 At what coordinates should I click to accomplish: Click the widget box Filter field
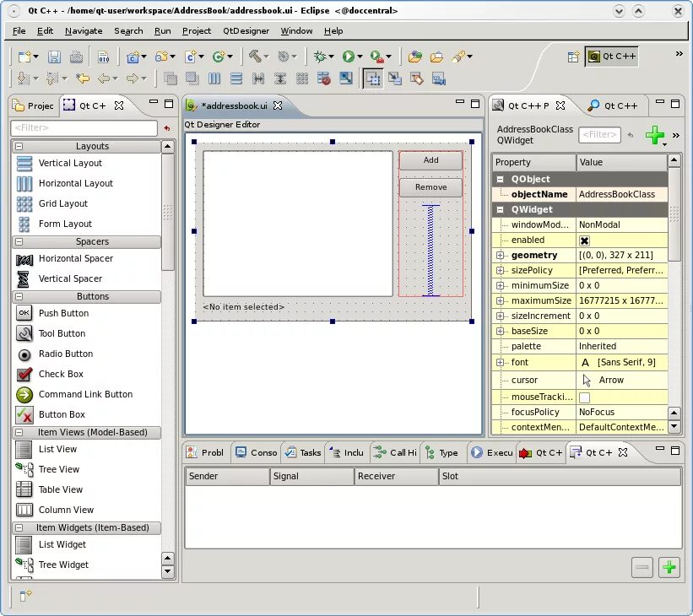tap(84, 128)
